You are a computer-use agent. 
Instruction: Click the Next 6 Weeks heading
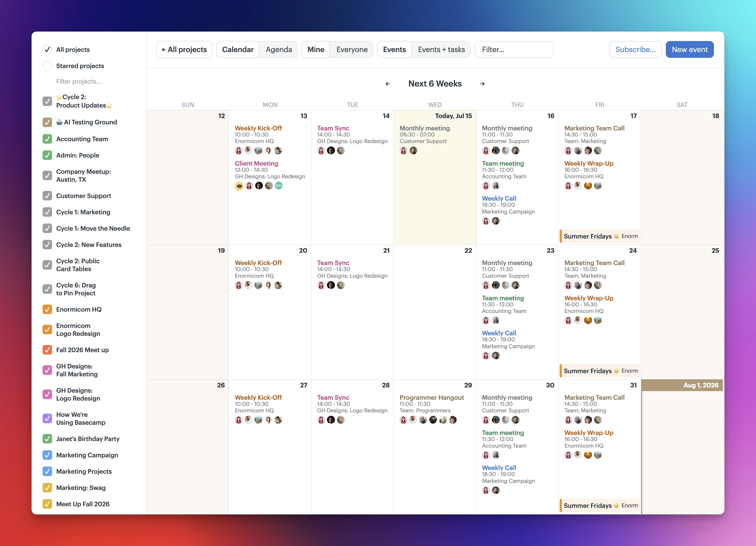click(x=435, y=84)
